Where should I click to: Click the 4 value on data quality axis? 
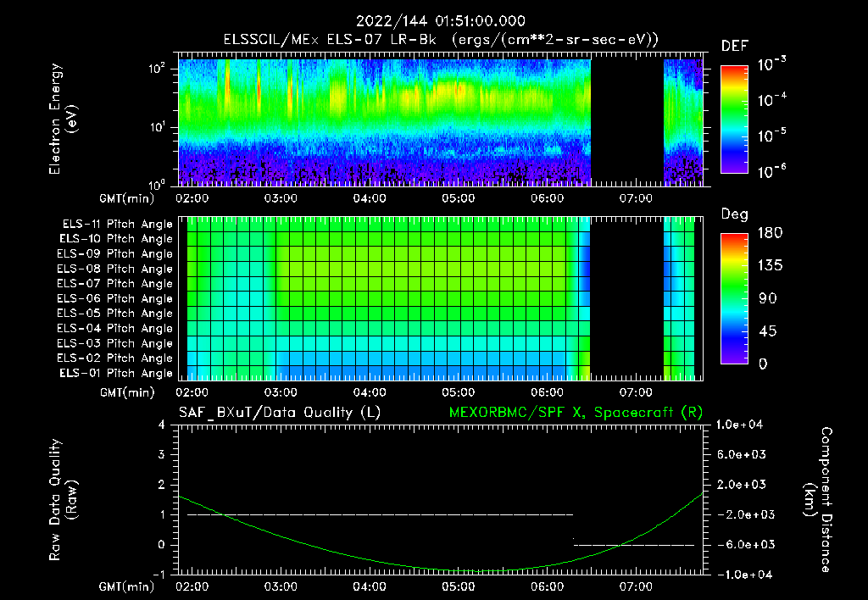click(162, 425)
